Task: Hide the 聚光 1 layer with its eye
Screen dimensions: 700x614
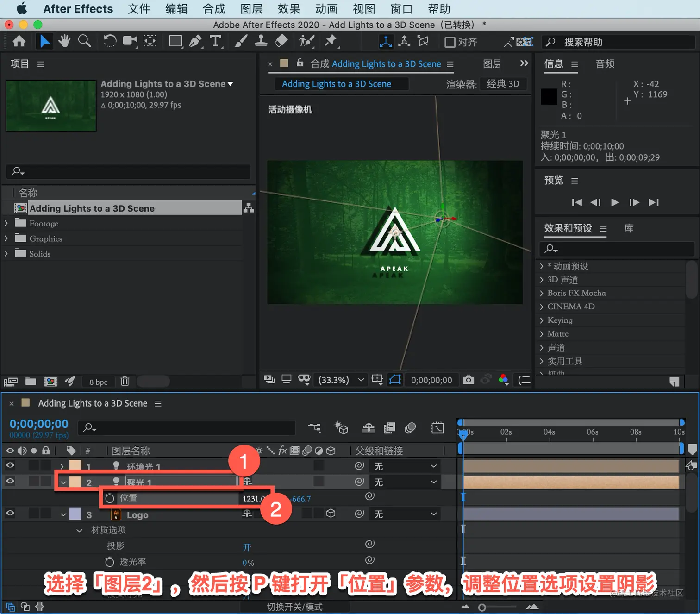Action: point(10,482)
